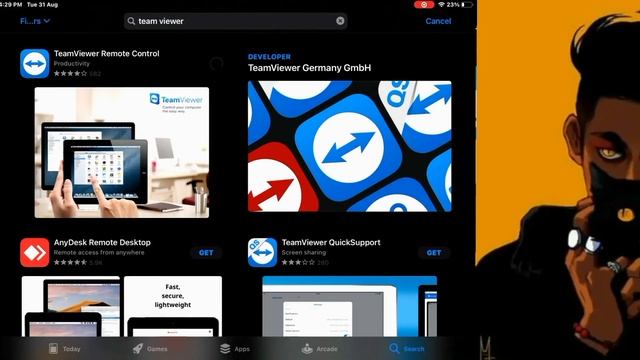The height and width of the screenshot is (360, 640).
Task: Switch to the Games tab
Action: pos(150,349)
